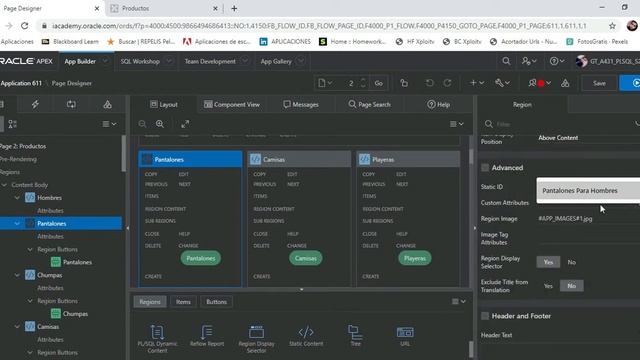The height and width of the screenshot is (360, 640).
Task: Open the Help tab
Action: (438, 104)
